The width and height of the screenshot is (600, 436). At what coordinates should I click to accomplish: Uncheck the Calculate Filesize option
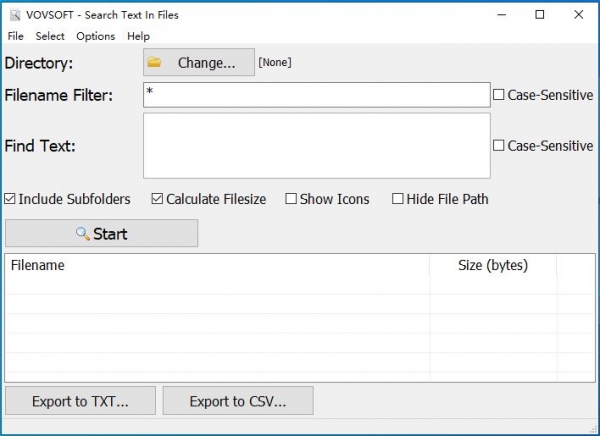click(158, 199)
